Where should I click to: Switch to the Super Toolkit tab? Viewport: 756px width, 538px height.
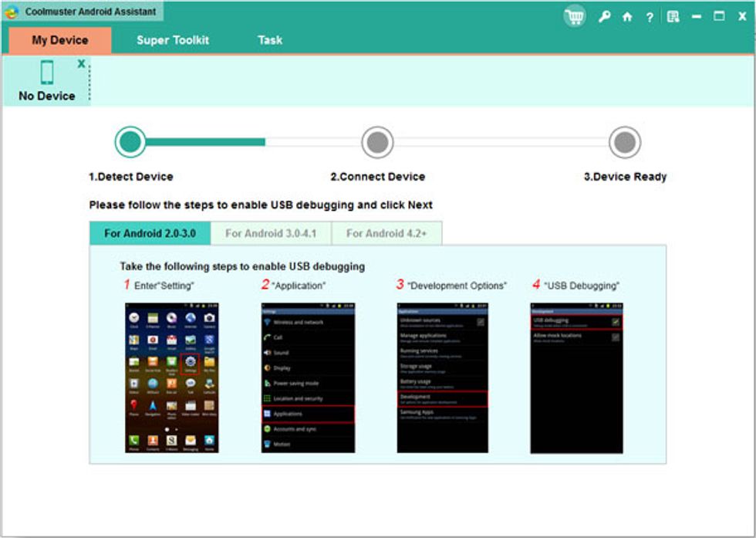pos(174,39)
